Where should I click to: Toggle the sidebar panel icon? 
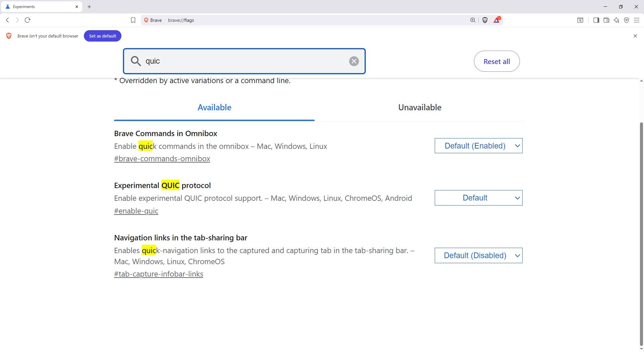[x=596, y=20]
